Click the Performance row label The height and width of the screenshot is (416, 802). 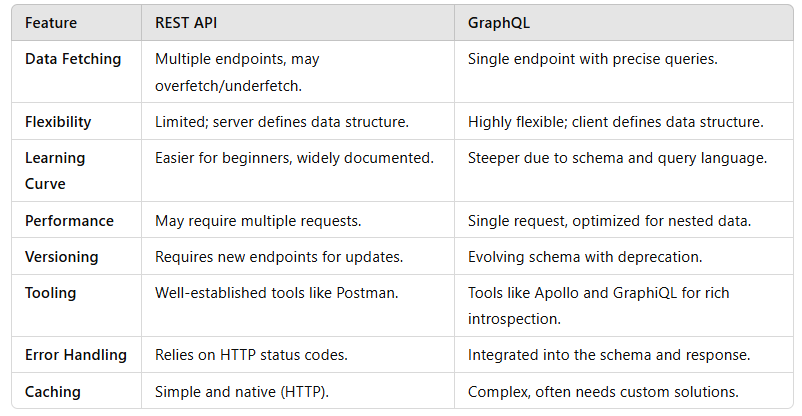[69, 221]
